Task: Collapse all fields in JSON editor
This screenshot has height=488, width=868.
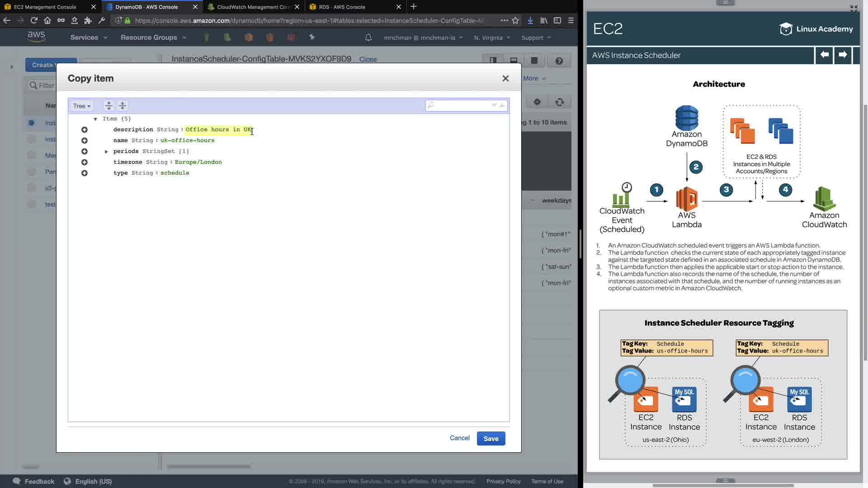Action: (123, 106)
